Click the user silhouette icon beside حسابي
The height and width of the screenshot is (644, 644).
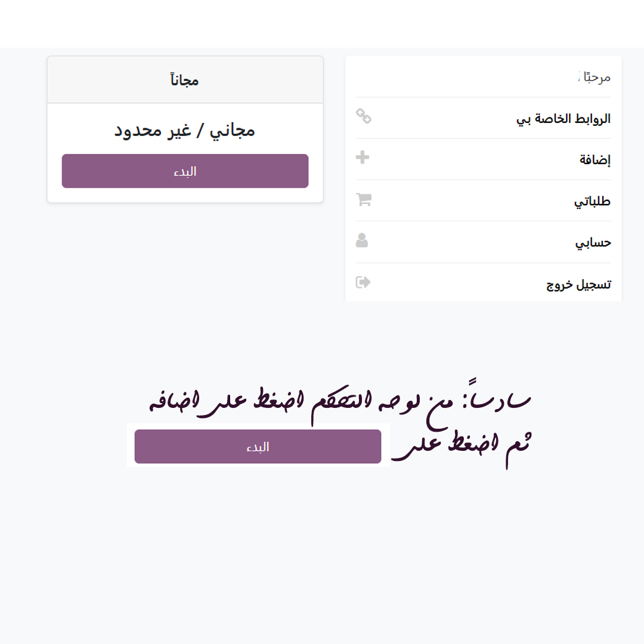click(362, 240)
